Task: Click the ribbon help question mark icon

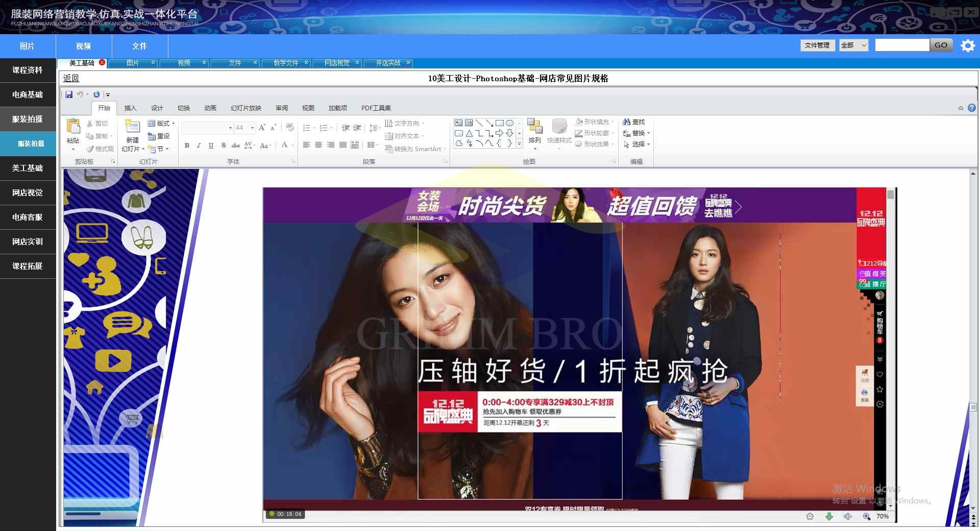Action: pyautogui.click(x=972, y=108)
